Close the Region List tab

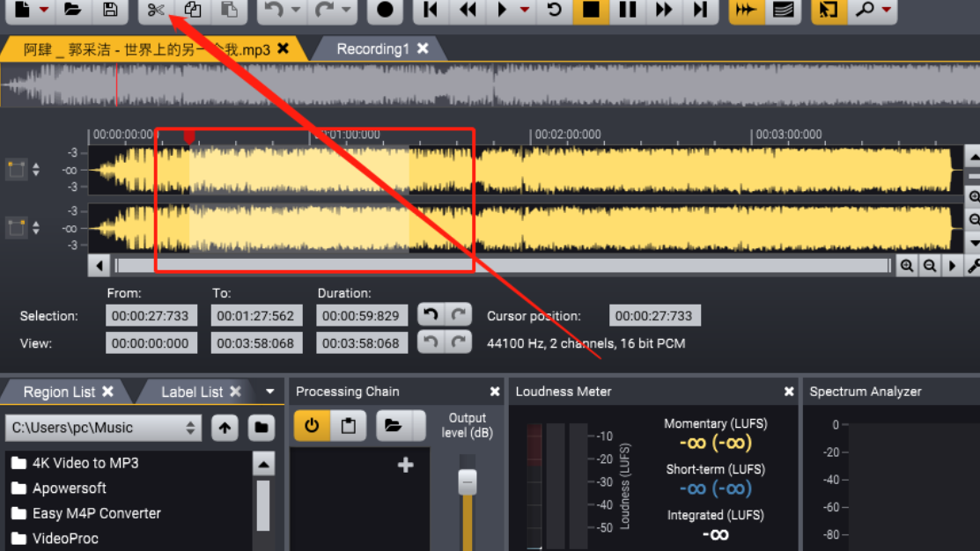[x=108, y=391]
